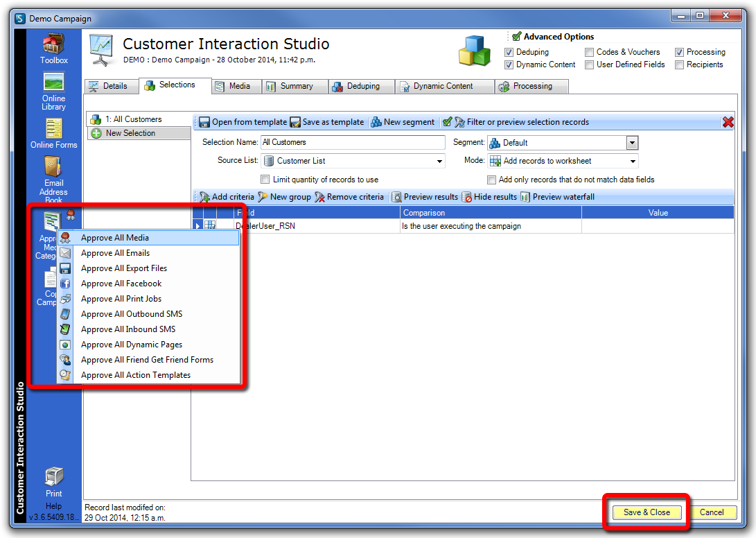Switch to the Processing tab

point(531,87)
